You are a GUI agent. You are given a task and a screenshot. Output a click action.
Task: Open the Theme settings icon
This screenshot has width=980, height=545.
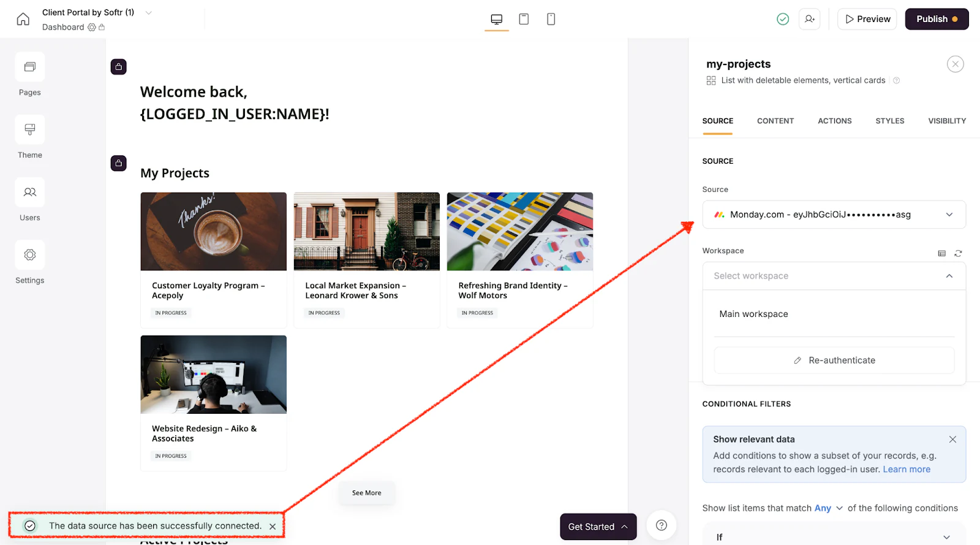click(x=30, y=129)
